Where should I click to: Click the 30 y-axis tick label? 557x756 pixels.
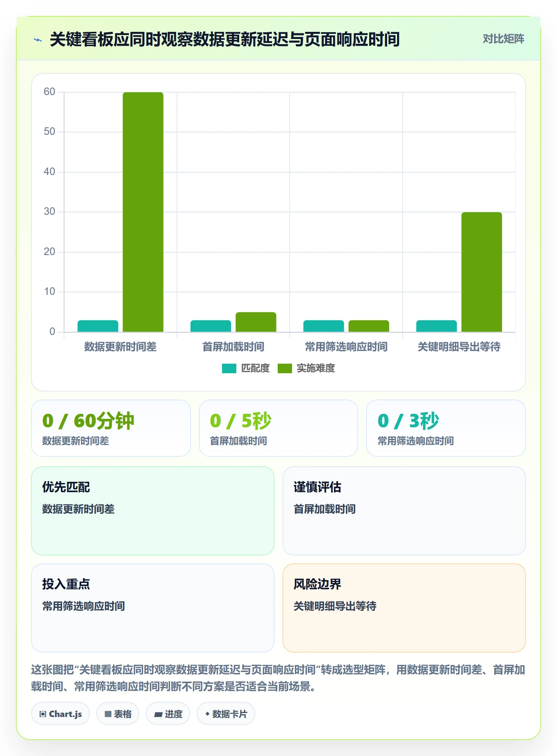click(x=49, y=212)
